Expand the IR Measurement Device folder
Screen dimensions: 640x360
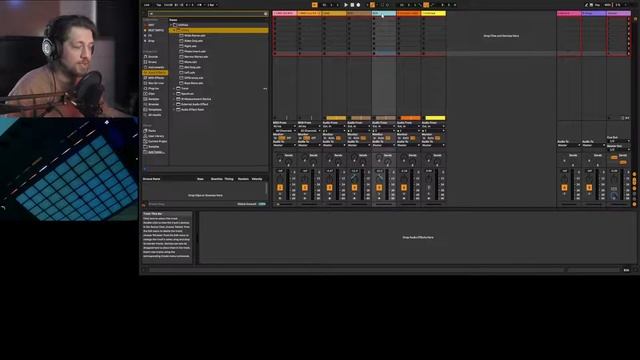(x=174, y=99)
